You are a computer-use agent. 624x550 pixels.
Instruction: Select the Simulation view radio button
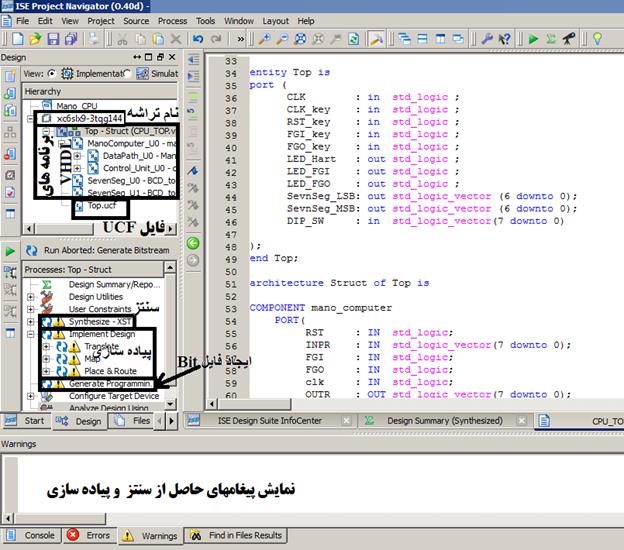click(x=128, y=74)
